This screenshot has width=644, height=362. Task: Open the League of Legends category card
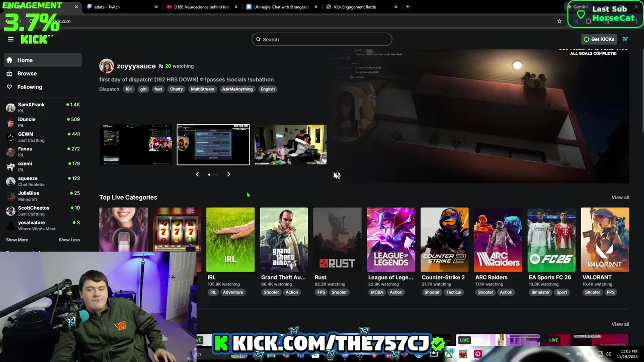click(391, 240)
